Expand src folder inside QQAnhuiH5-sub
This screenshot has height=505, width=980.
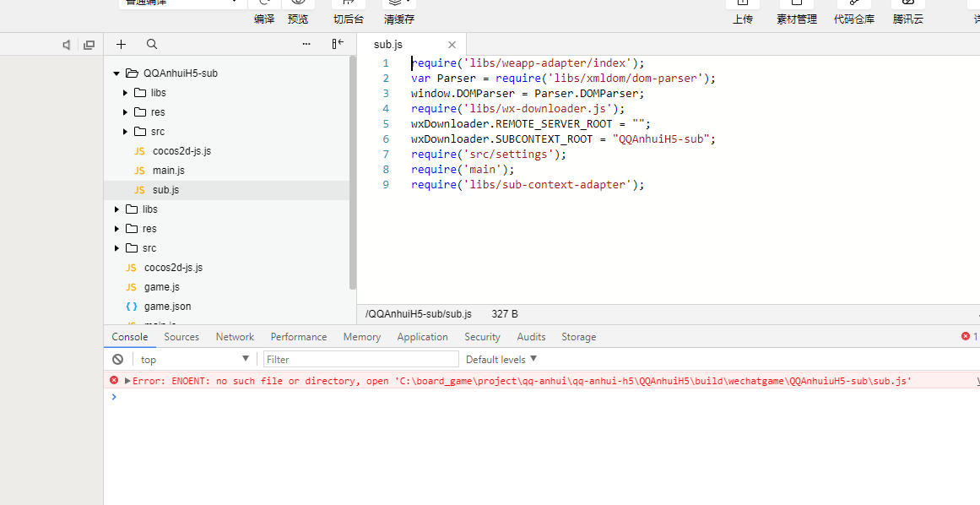coord(125,131)
